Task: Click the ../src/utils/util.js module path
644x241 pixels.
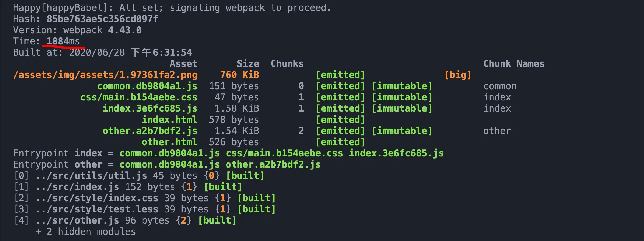Action: pos(91,176)
